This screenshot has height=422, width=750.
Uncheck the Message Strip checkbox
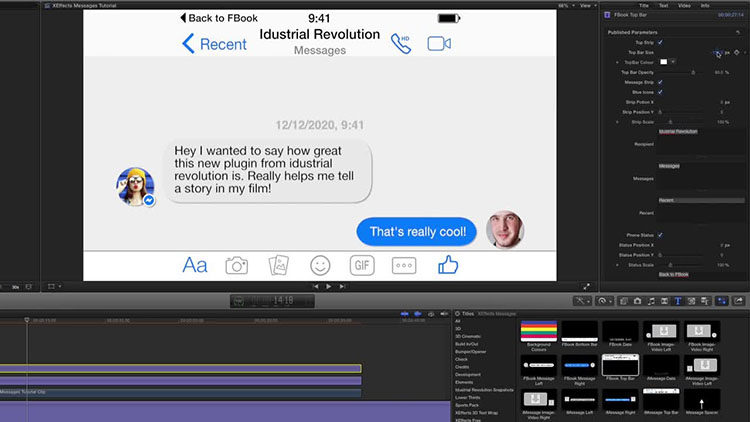tap(660, 82)
